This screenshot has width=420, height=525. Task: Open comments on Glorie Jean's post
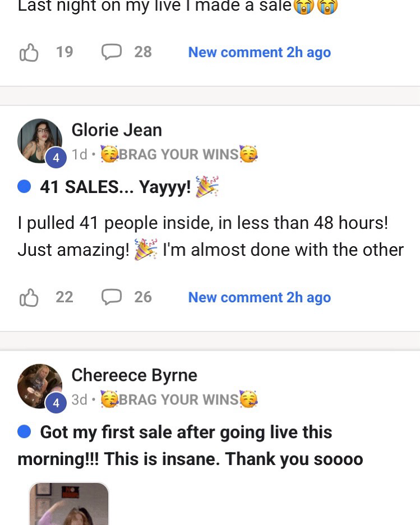(112, 297)
